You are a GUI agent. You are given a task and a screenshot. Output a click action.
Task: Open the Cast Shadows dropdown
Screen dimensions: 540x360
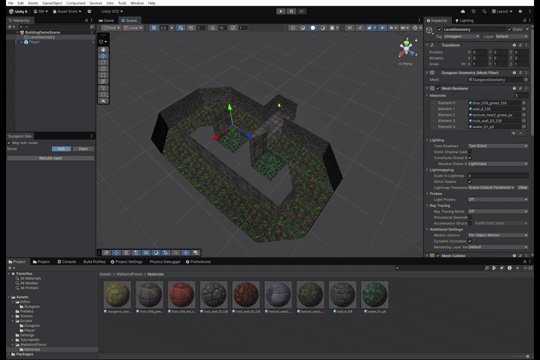(498, 146)
